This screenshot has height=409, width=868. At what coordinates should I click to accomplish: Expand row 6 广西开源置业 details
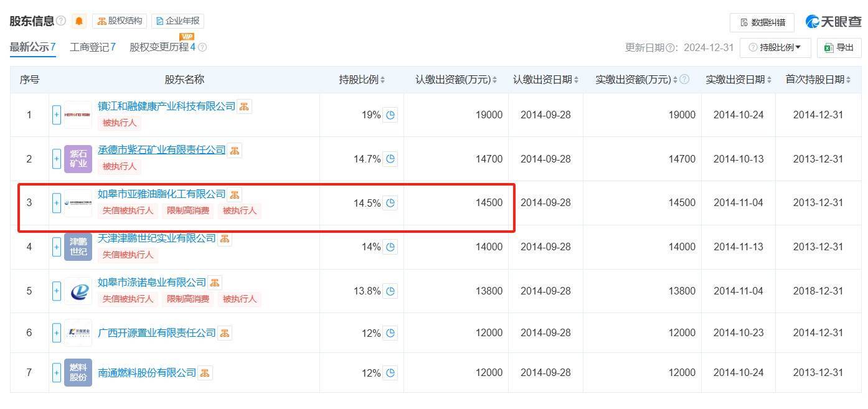click(x=57, y=333)
